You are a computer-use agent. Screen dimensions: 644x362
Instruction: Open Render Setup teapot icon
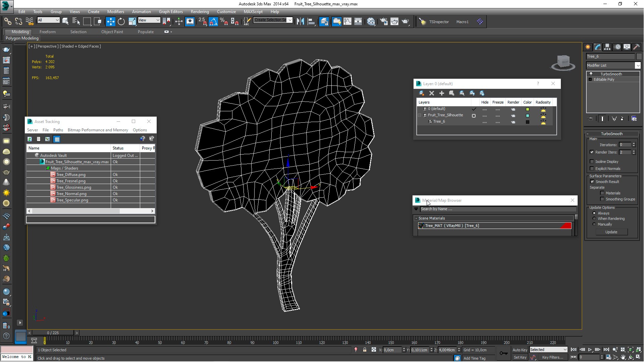(x=383, y=22)
